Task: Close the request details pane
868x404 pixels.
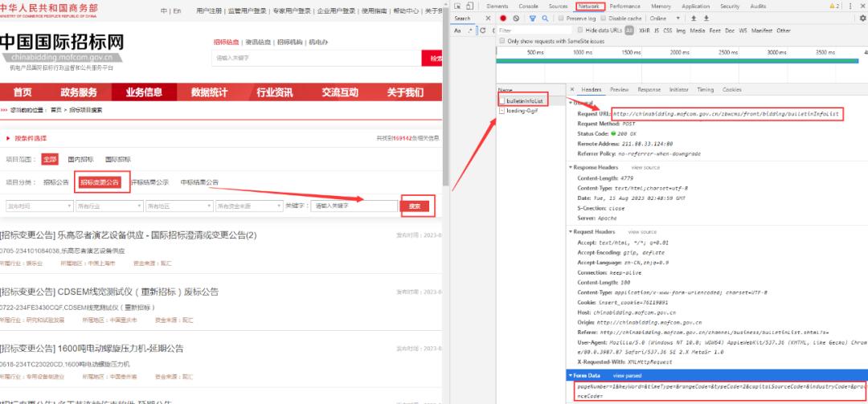Action: tap(572, 89)
